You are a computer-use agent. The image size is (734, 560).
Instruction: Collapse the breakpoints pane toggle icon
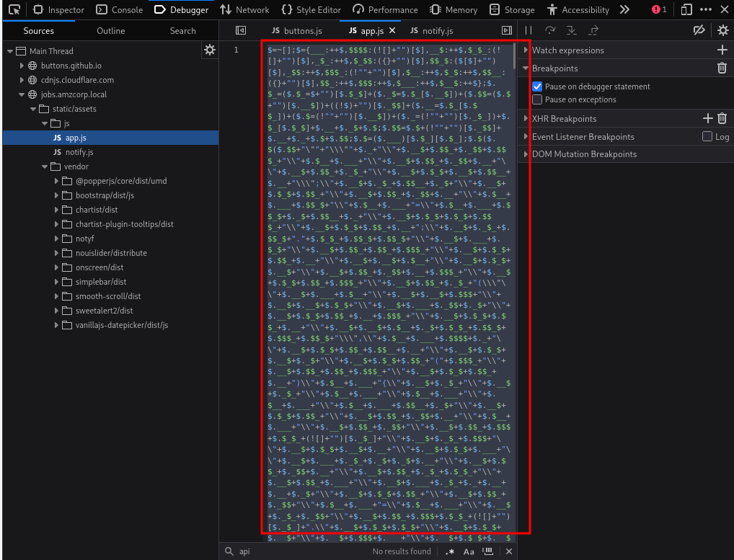pyautogui.click(x=506, y=30)
